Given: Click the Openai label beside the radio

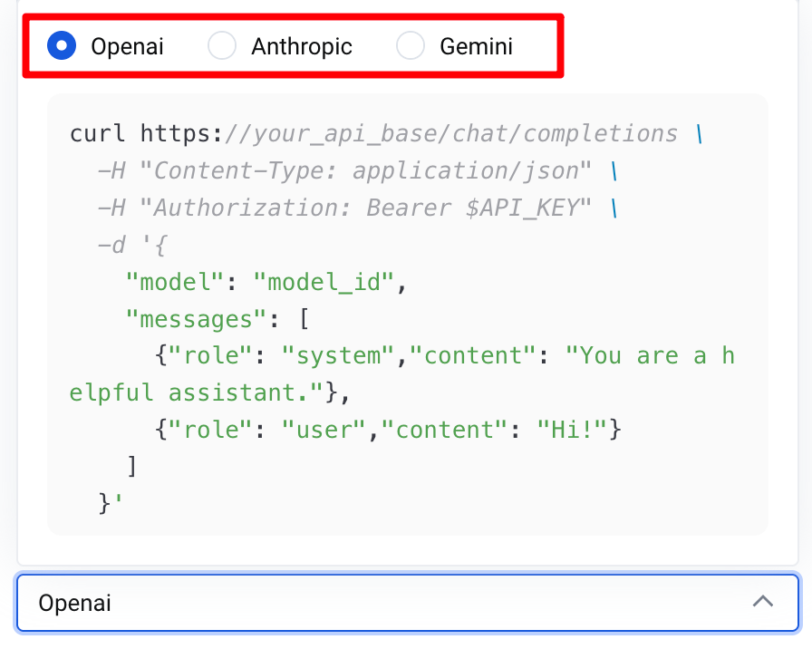Looking at the screenshot, I should point(127,46).
